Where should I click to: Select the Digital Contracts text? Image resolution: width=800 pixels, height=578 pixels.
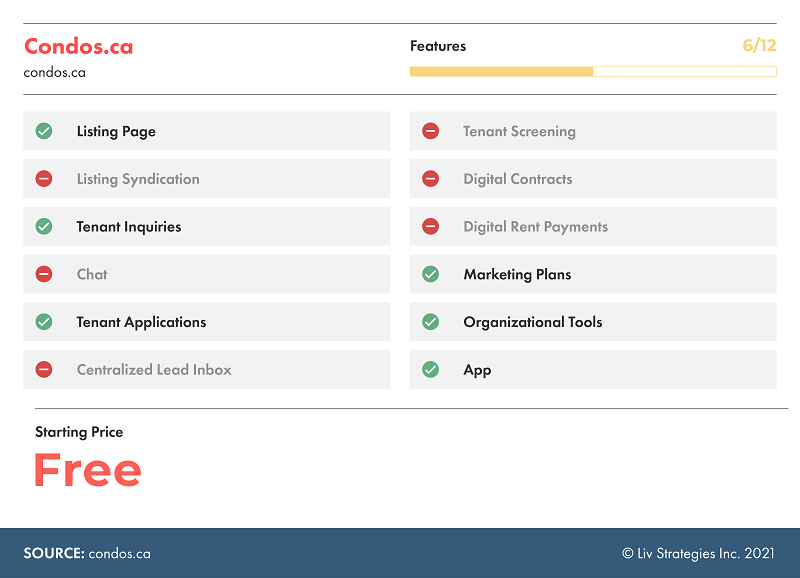click(518, 180)
